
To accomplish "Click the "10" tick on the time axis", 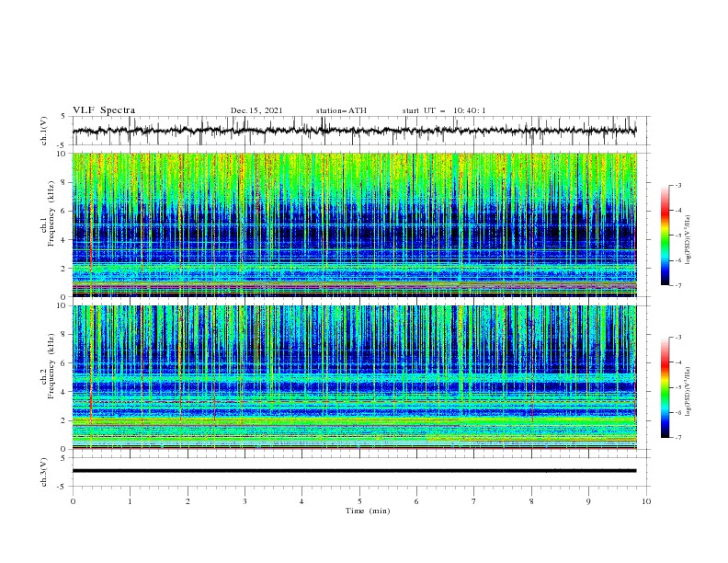I will point(646,501).
